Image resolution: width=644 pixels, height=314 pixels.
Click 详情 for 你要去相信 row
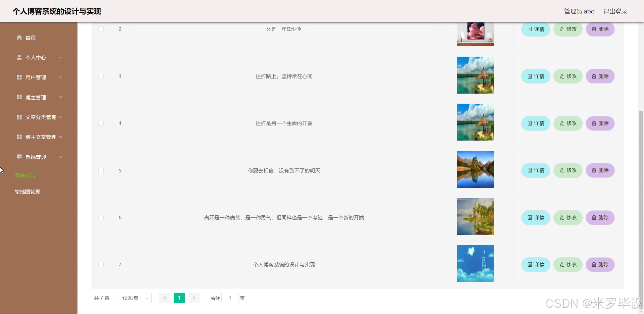click(536, 170)
